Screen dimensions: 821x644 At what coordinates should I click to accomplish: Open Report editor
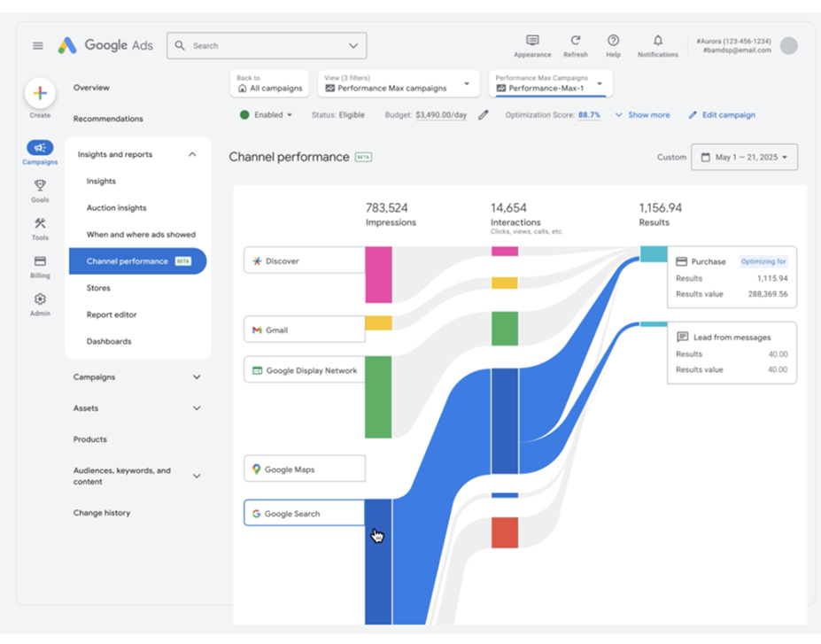[x=112, y=314]
